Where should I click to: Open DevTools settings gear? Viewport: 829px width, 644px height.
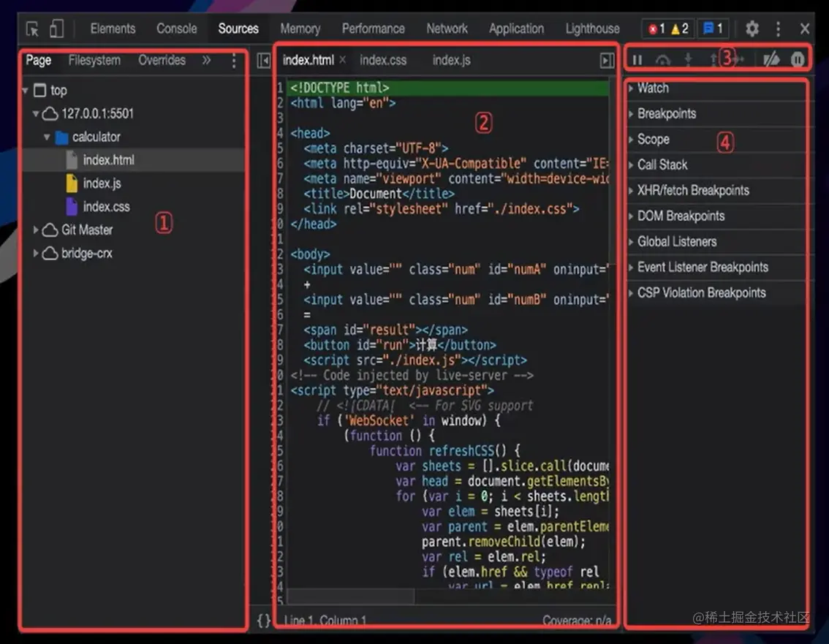[x=752, y=29]
